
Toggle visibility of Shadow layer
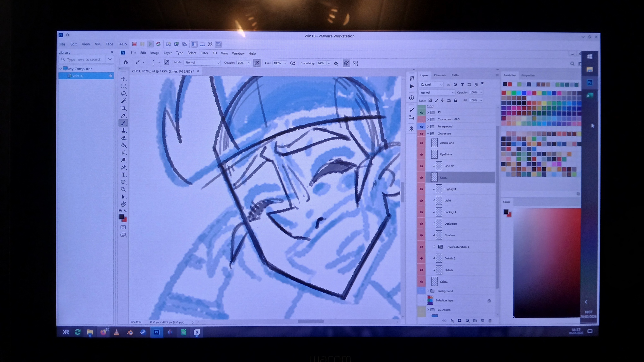(x=421, y=235)
